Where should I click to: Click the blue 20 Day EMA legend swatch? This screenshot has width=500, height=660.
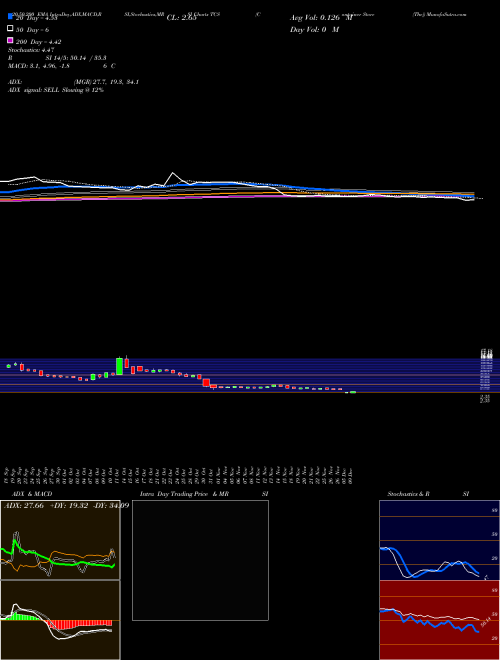pos(10,17)
